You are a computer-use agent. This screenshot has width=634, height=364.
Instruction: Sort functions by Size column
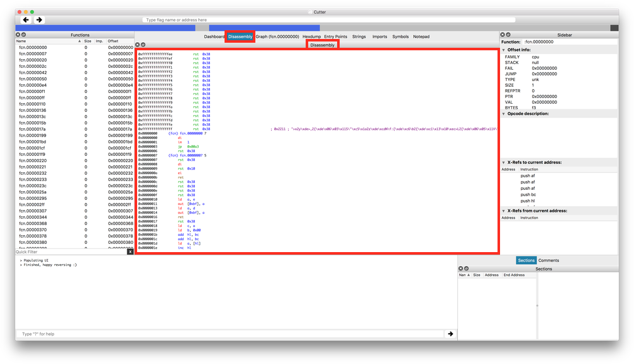88,41
